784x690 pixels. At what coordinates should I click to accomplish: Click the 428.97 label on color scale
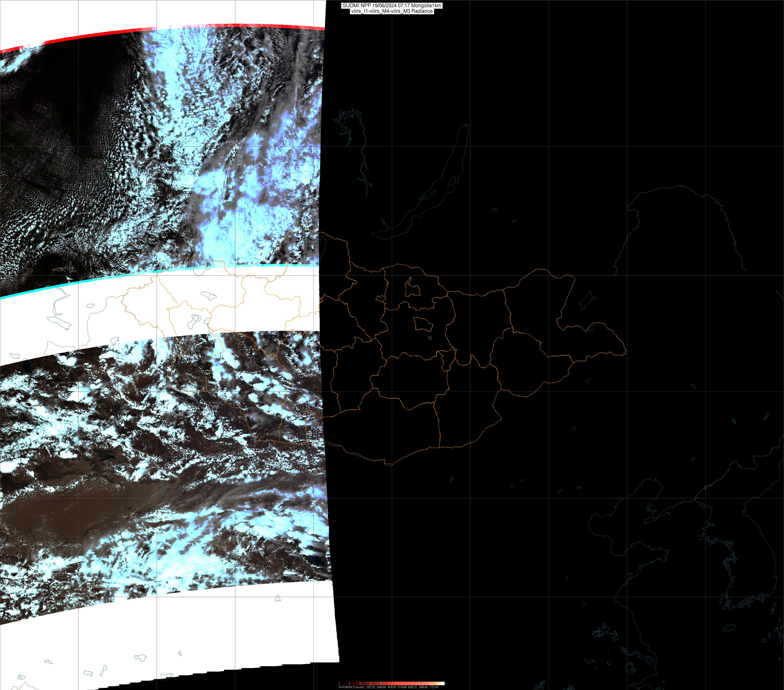[392, 687]
